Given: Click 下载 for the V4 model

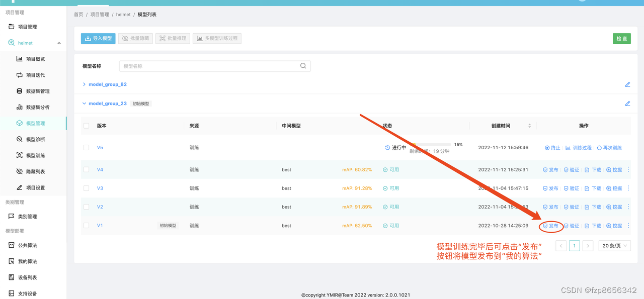Looking at the screenshot, I should [x=593, y=170].
